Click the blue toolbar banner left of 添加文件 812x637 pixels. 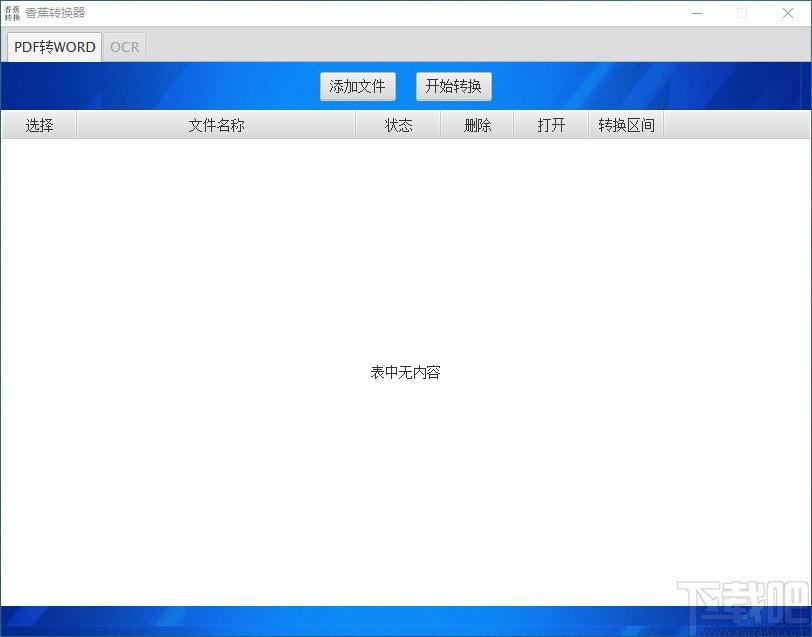point(160,86)
